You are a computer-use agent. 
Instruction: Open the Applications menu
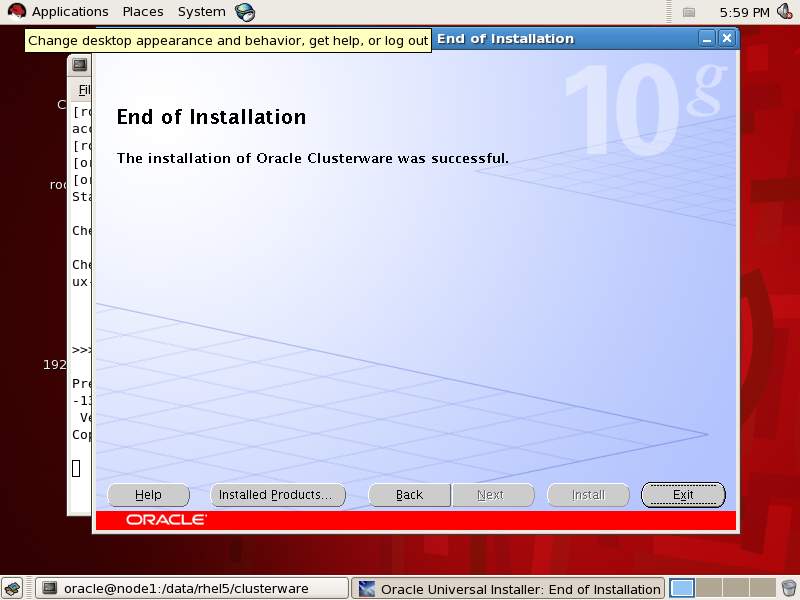pyautogui.click(x=70, y=12)
